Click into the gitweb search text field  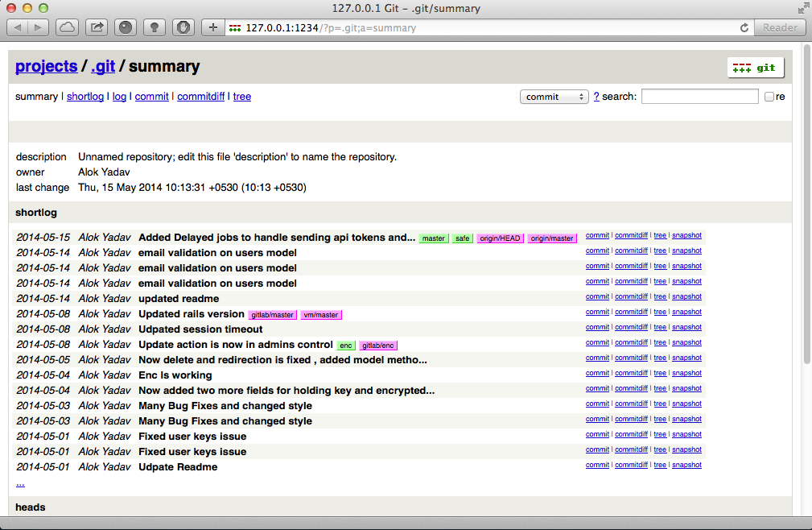tap(699, 97)
